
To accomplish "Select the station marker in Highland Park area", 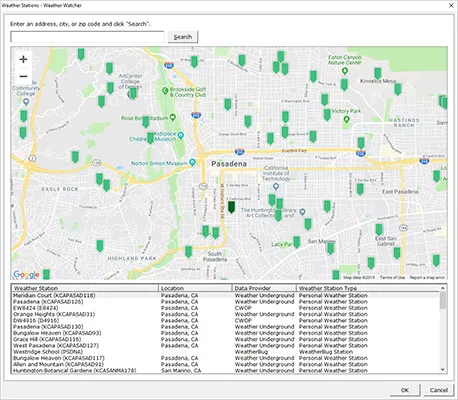I will 100,246.
